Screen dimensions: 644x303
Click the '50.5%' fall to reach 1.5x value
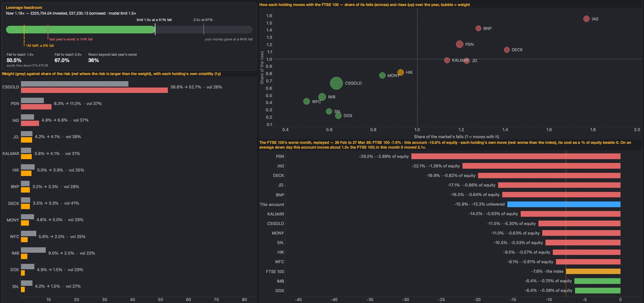tap(14, 60)
